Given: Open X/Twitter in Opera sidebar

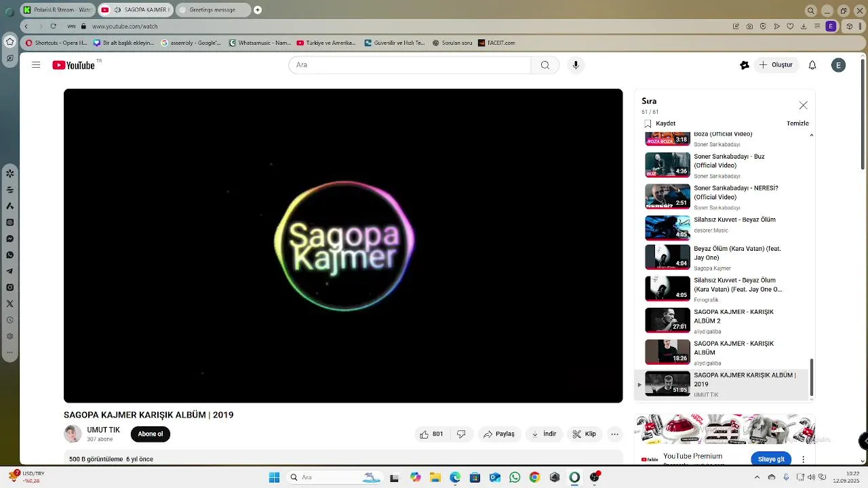Looking at the screenshot, I should pos(9,304).
